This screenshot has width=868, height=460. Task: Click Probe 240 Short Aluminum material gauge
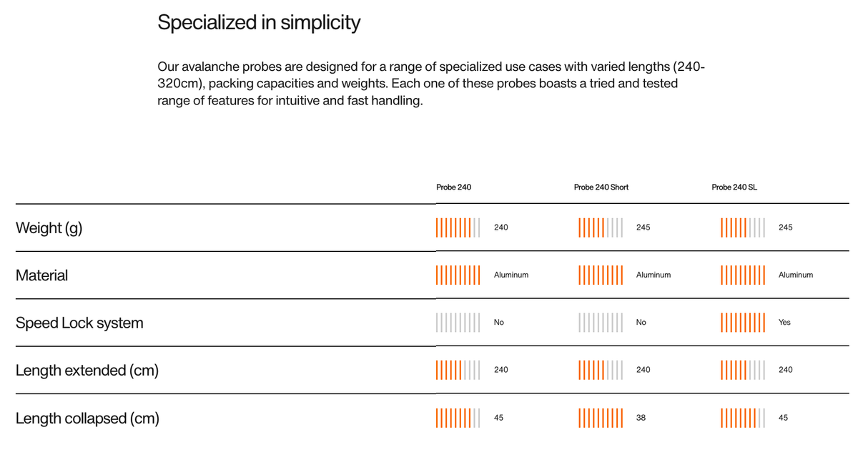click(601, 275)
